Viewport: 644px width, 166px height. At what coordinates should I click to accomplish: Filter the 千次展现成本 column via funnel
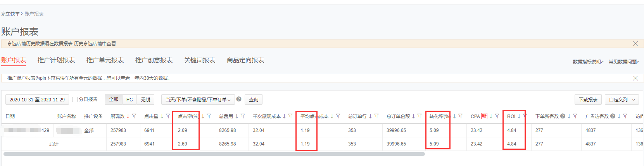click(290, 116)
